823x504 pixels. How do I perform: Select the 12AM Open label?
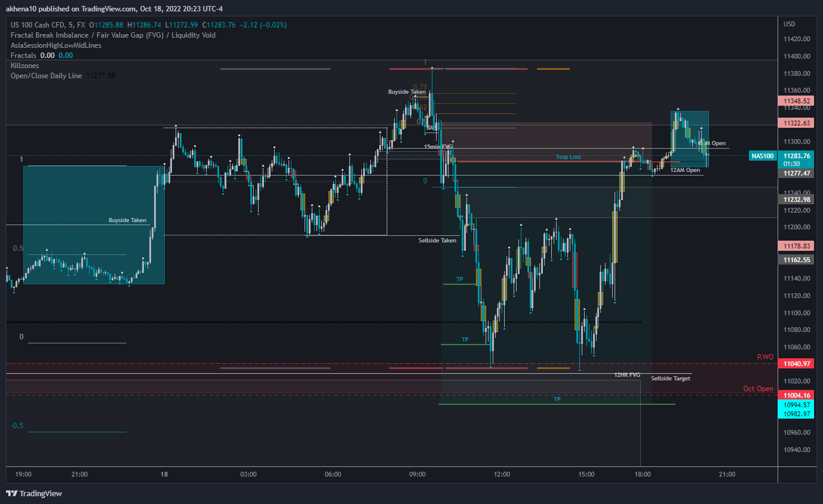[x=685, y=170]
